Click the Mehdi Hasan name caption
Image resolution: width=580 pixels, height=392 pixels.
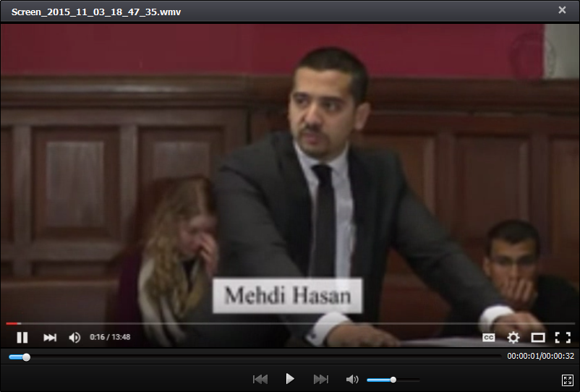(x=287, y=295)
